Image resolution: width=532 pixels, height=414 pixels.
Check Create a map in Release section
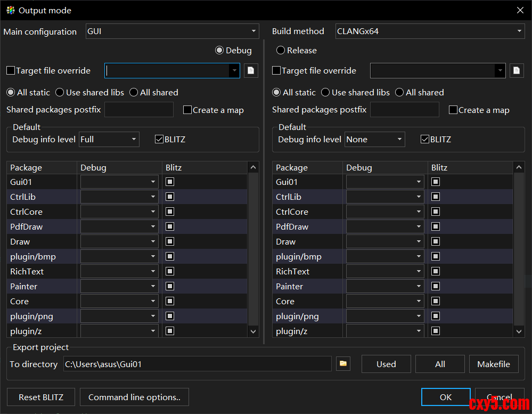[x=453, y=110]
